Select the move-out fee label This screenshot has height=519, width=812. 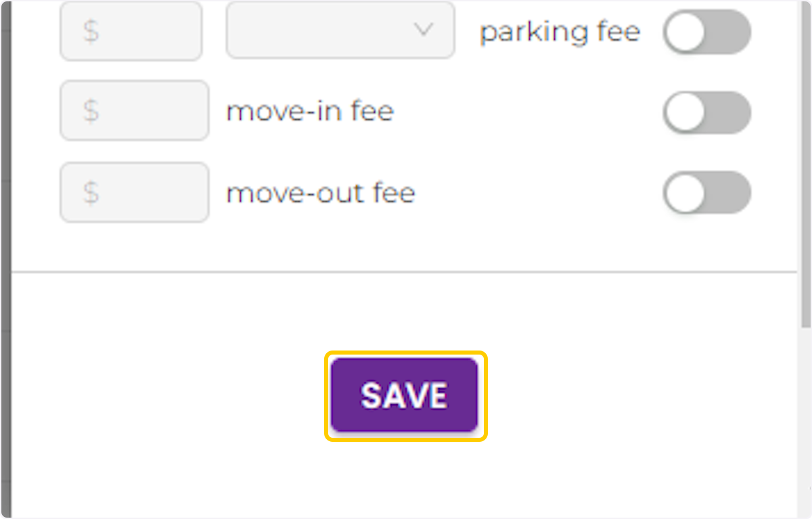321,193
